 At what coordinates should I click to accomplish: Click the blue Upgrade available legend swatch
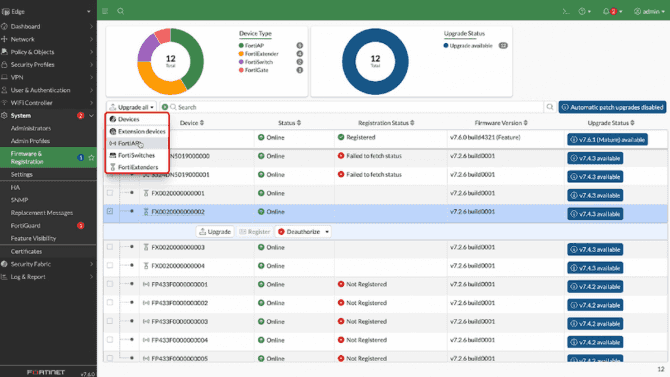(x=446, y=45)
